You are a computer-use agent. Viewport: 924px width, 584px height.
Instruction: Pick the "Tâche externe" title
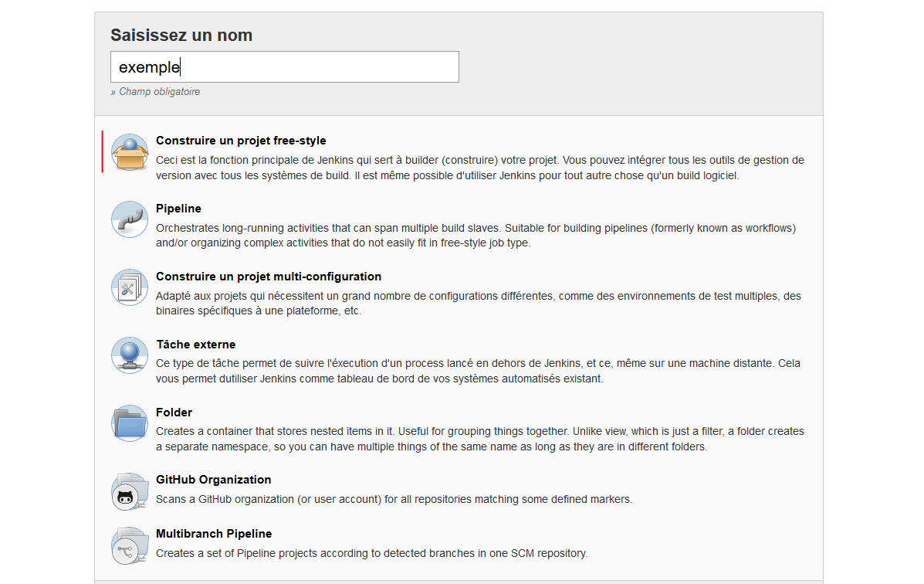click(x=195, y=345)
